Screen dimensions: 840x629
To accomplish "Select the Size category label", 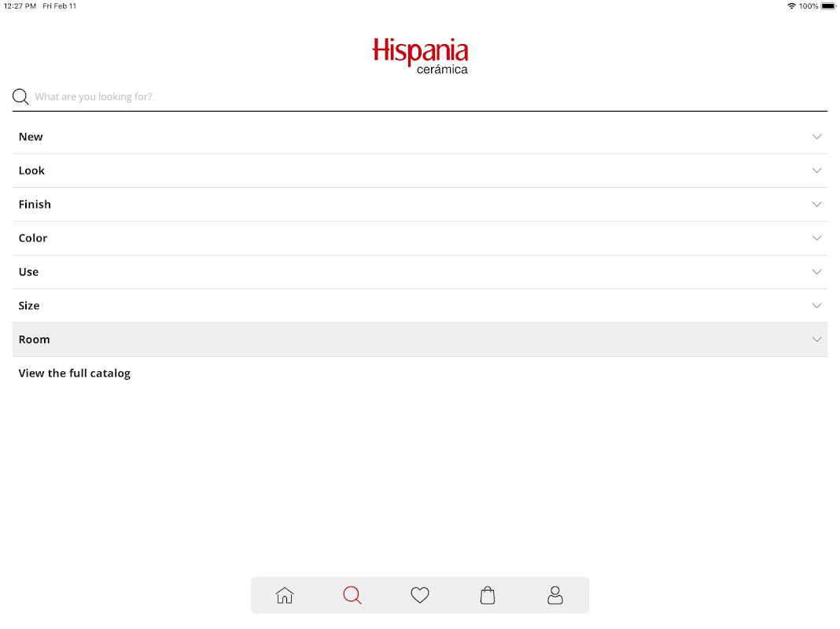I will [x=29, y=305].
